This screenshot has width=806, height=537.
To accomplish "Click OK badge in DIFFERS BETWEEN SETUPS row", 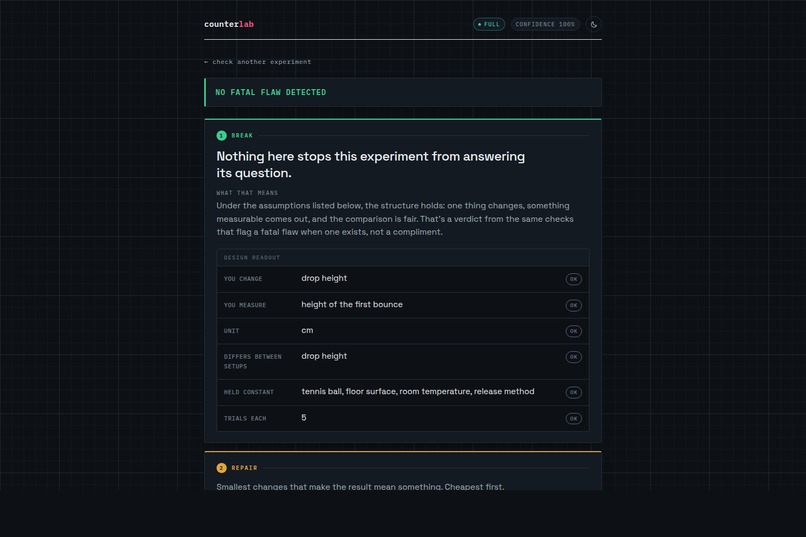I will click(574, 357).
